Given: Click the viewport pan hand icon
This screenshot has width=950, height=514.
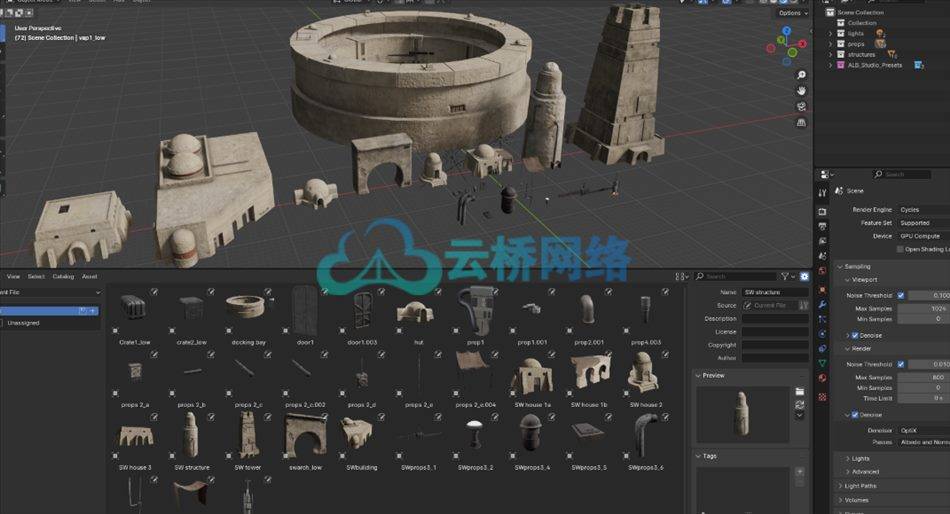Looking at the screenshot, I should 801,90.
